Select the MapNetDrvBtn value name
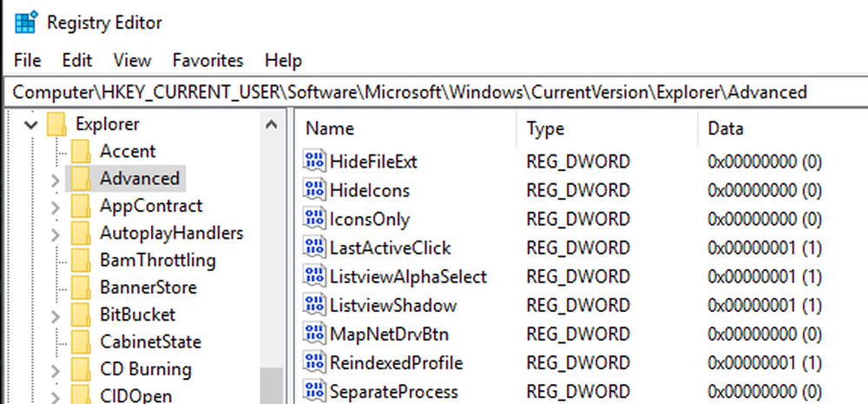The height and width of the screenshot is (404, 868). pos(389,334)
